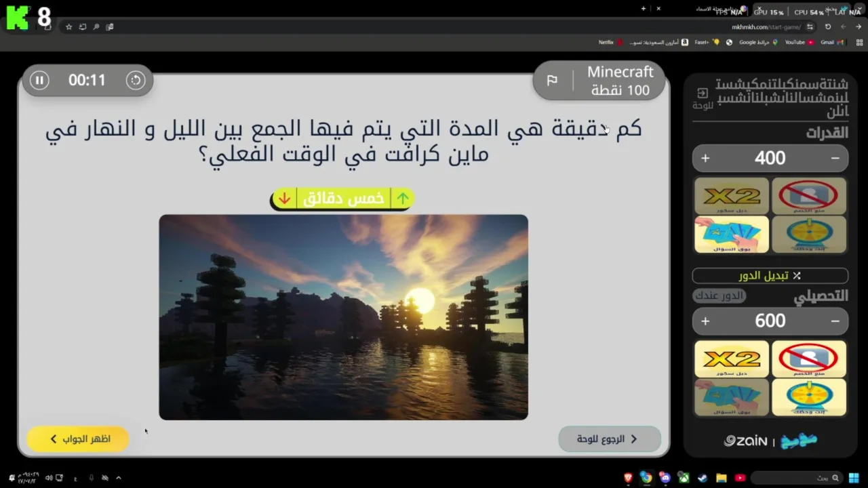Open the Minecraft sunset image
Screen dimensions: 868x488
343,317
